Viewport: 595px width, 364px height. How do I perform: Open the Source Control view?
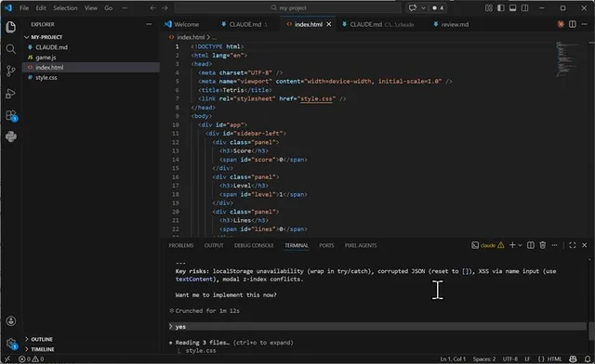[x=10, y=71]
